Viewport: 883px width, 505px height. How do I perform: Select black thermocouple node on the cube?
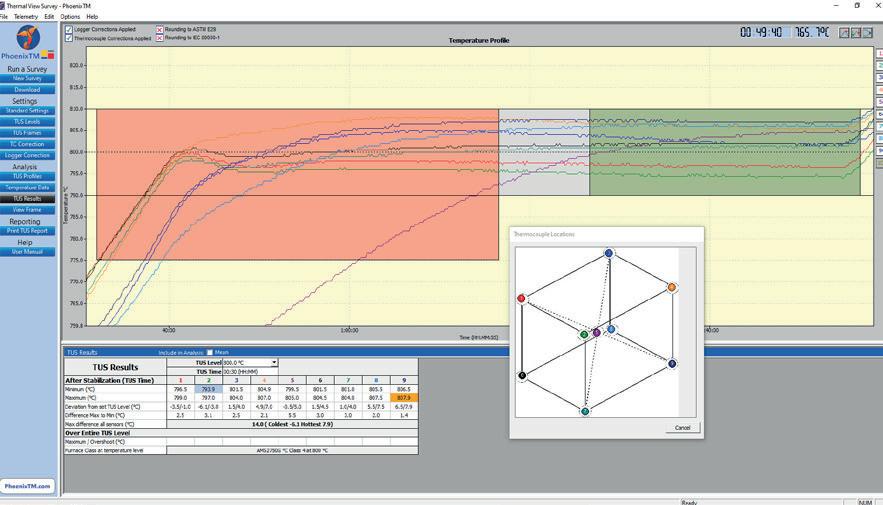click(522, 376)
